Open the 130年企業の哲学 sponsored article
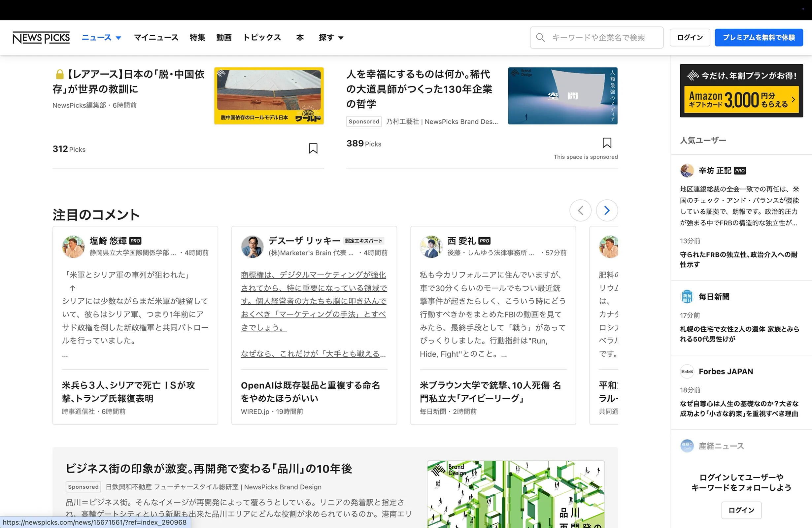This screenshot has width=812, height=528. pos(419,89)
